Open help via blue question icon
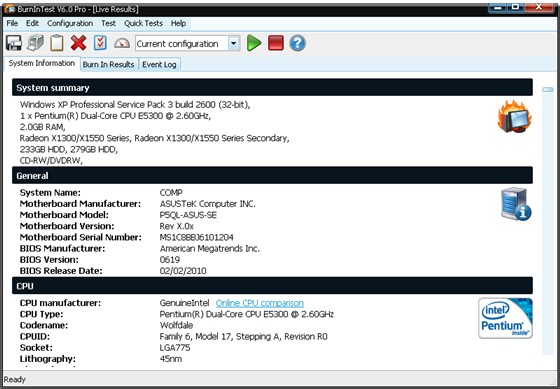This screenshot has width=560, height=389. [298, 43]
